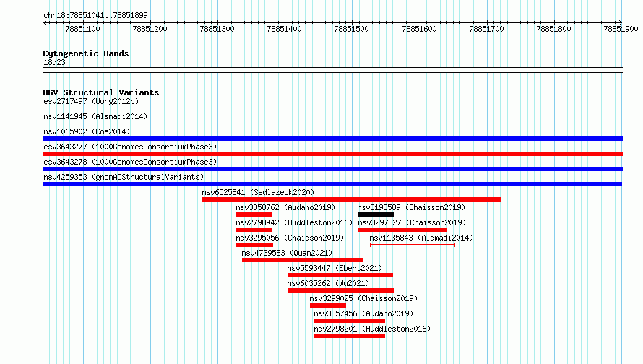643x364 pixels.
Task: Open the nsv3358762 (Audano2019) label
Action: (285, 207)
